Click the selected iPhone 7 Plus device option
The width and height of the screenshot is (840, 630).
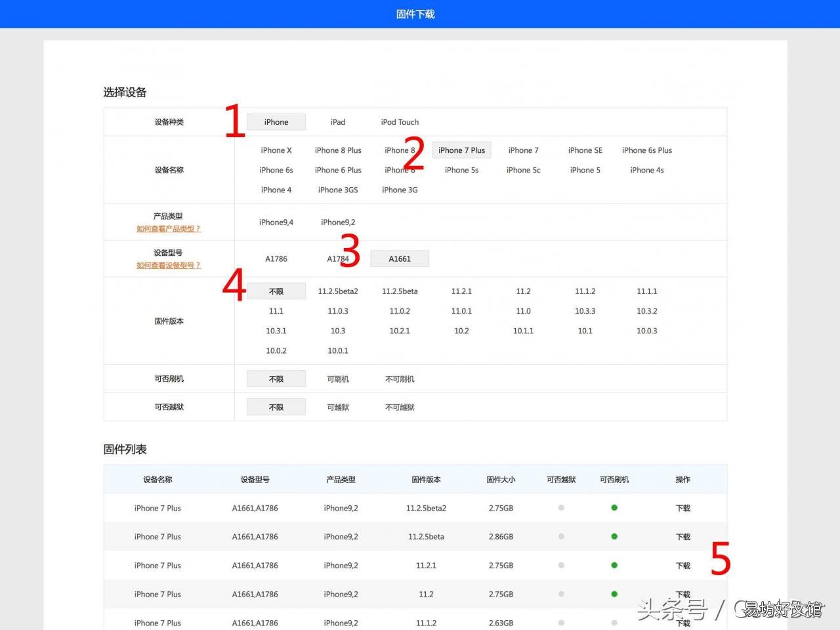click(x=461, y=150)
